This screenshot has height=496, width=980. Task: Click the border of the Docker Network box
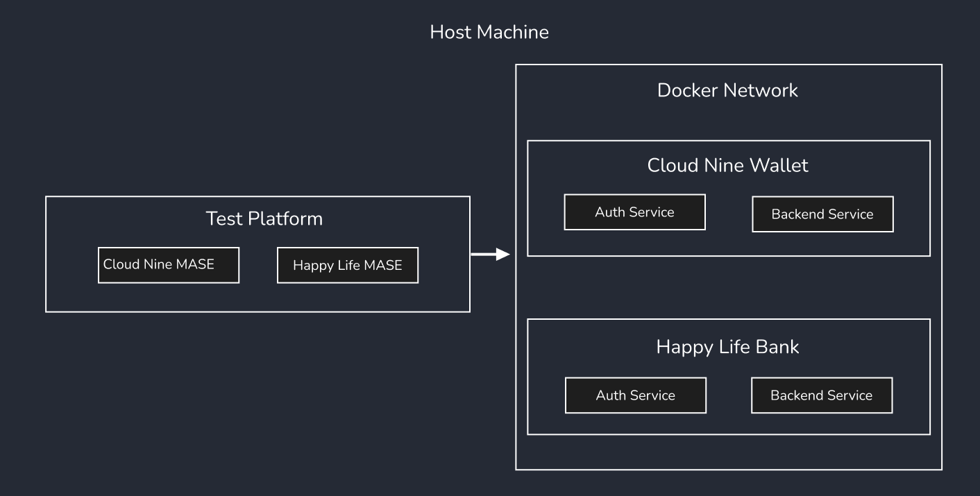click(x=516, y=277)
